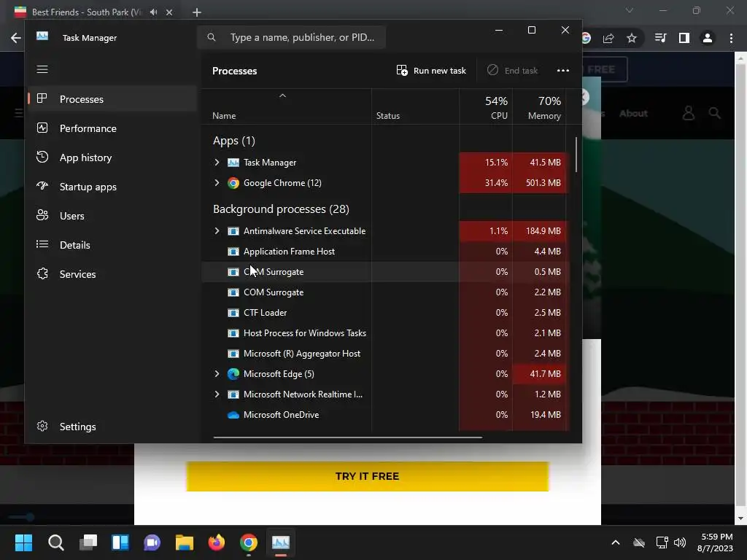The width and height of the screenshot is (747, 560).
Task: Open the Users page
Action: (x=112, y=216)
